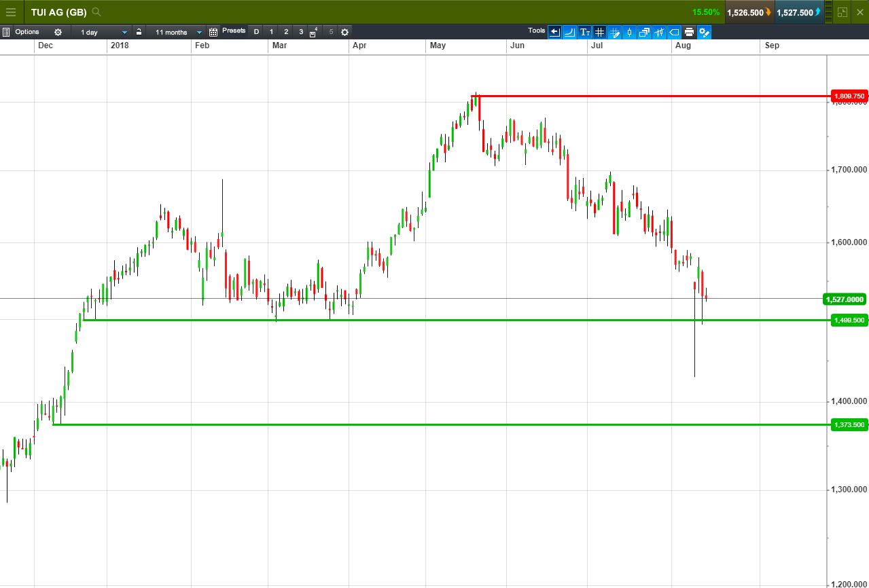The image size is (869, 588).
Task: Detach the chart window icon
Action: click(843, 12)
